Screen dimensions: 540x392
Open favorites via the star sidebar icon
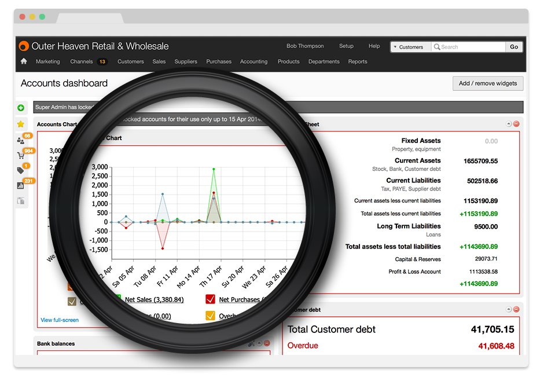(21, 124)
